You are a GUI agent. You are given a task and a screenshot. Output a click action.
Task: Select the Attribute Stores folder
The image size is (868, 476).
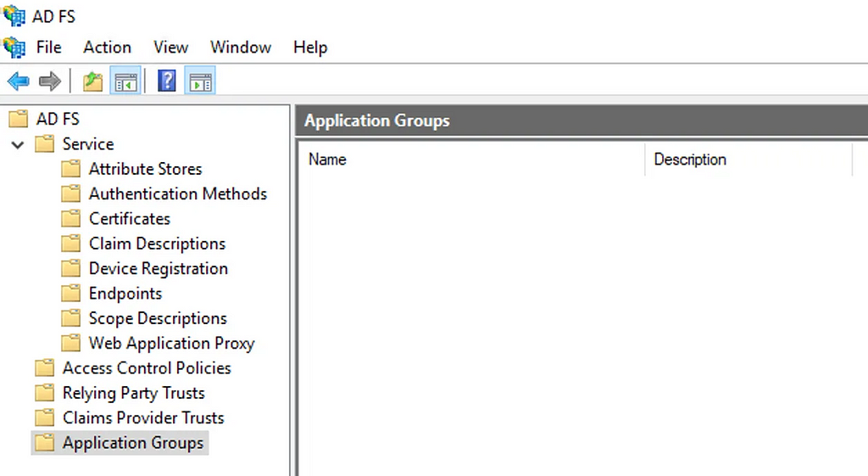(145, 169)
